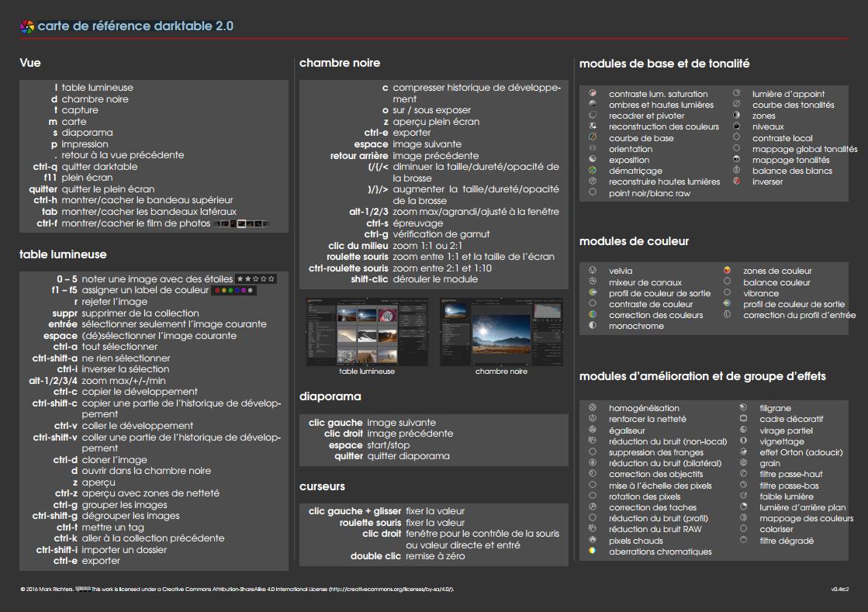Select the "point noir/blanc raw" icon
The width and height of the screenshot is (868, 612).
593,192
